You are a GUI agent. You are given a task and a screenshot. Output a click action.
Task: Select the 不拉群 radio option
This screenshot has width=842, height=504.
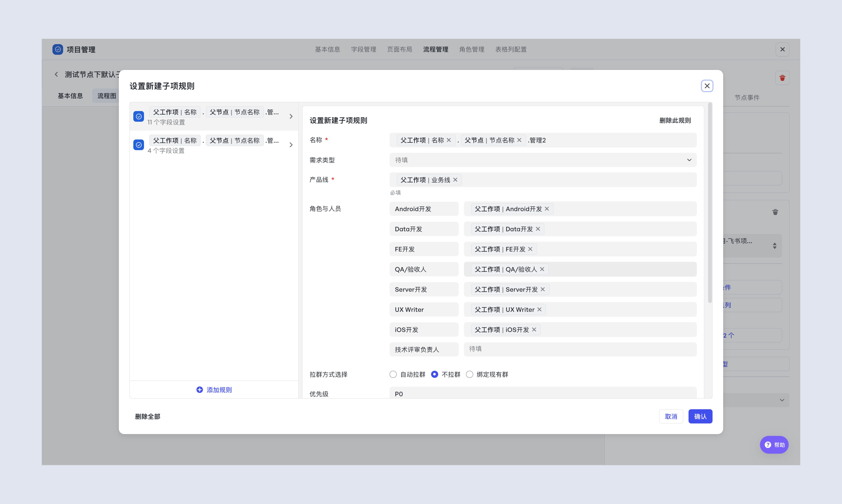435,374
